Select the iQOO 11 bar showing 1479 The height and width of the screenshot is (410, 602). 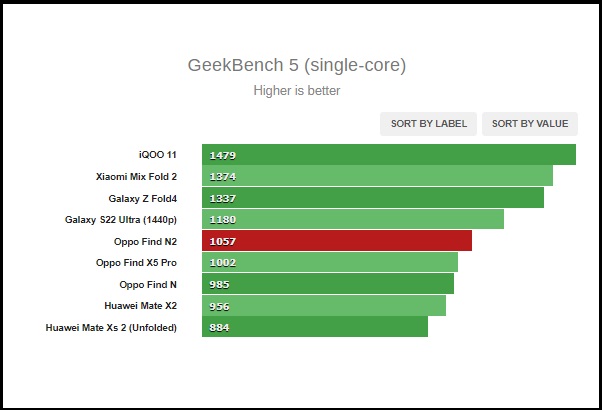[388, 155]
